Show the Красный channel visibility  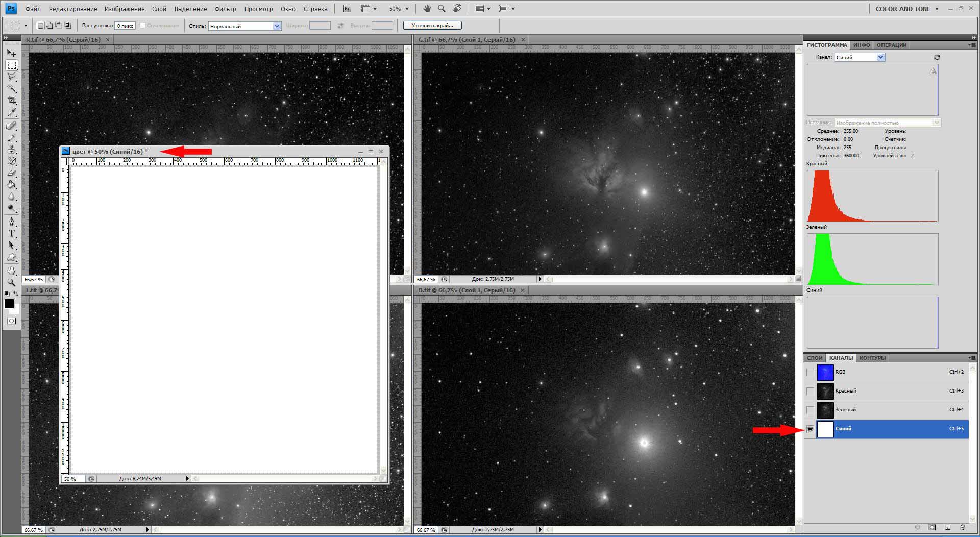click(x=810, y=391)
